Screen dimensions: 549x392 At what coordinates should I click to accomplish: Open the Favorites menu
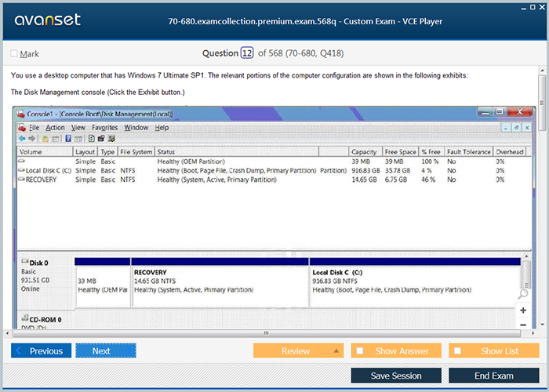click(104, 128)
